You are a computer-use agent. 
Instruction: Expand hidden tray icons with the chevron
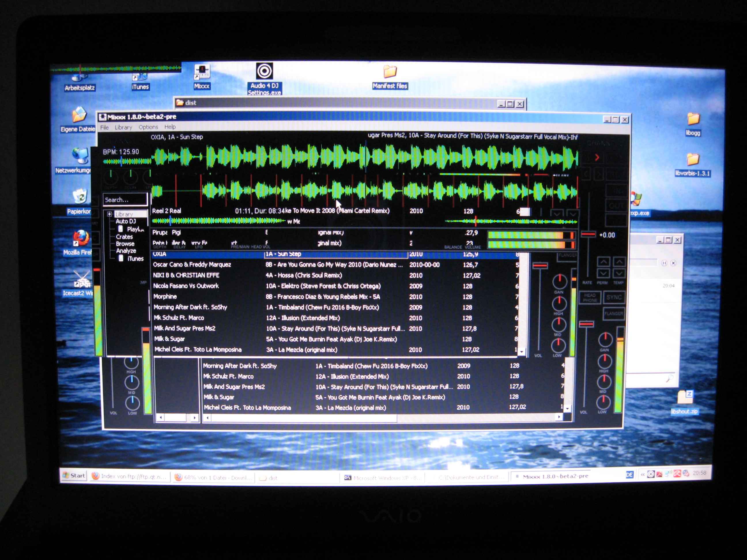(643, 474)
